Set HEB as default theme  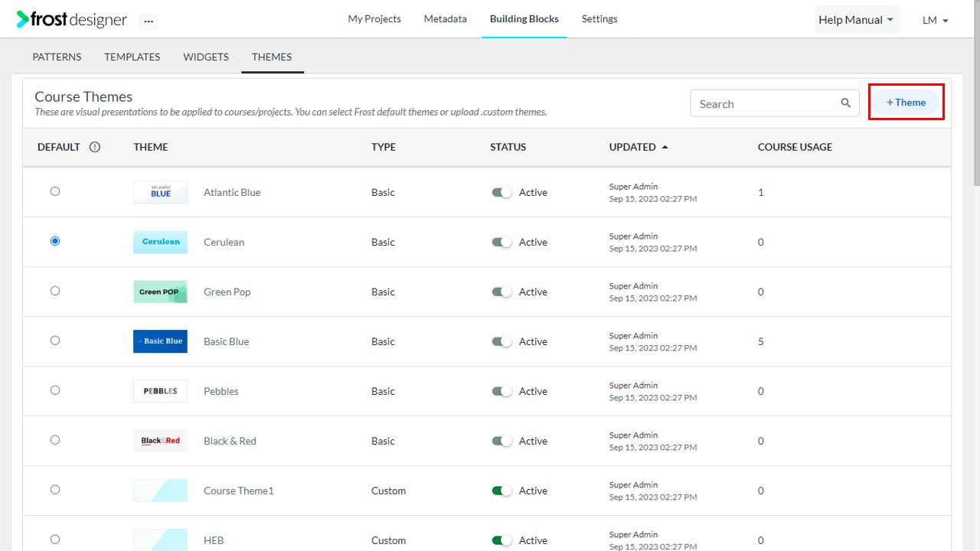pos(55,540)
